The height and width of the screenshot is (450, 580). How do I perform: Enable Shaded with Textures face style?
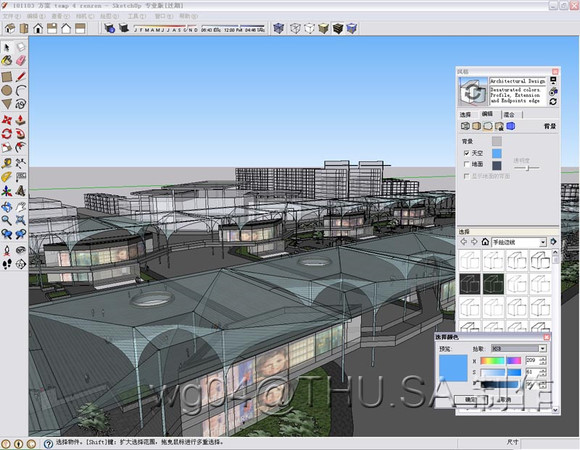pos(338,28)
